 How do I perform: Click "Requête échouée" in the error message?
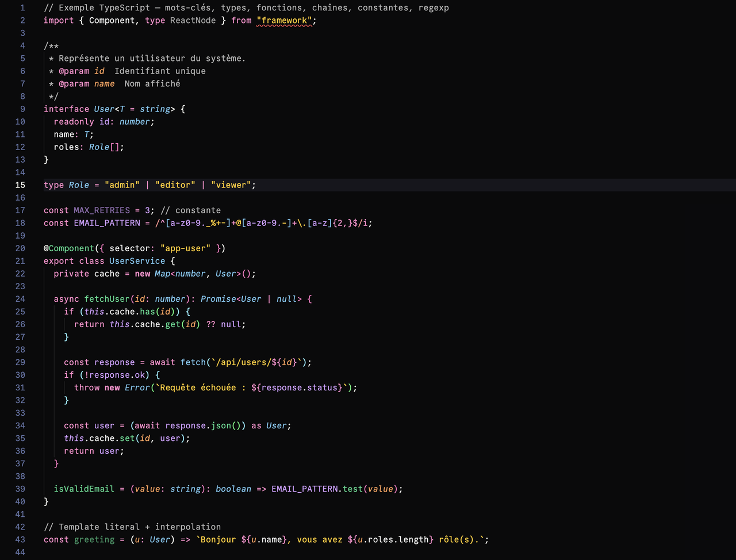click(198, 387)
